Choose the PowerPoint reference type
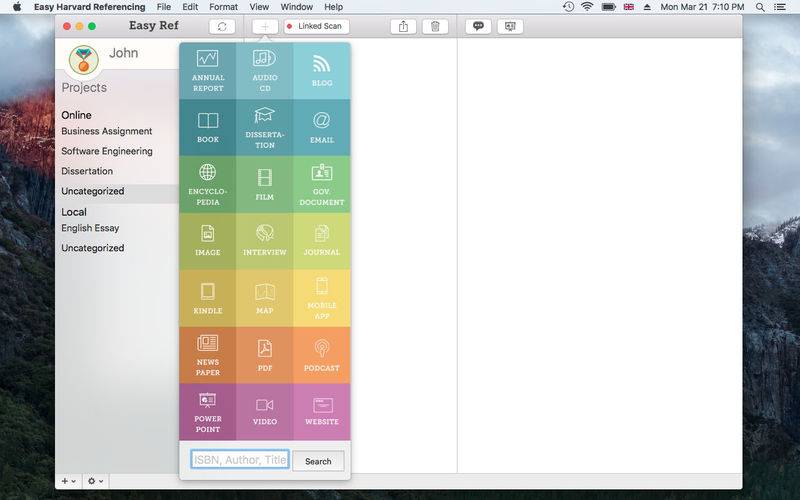This screenshot has height=500, width=800. pos(208,412)
